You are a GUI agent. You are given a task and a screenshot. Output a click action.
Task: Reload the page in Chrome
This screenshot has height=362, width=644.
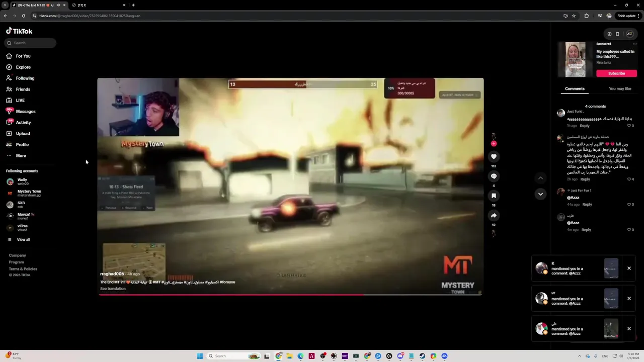[23, 16]
